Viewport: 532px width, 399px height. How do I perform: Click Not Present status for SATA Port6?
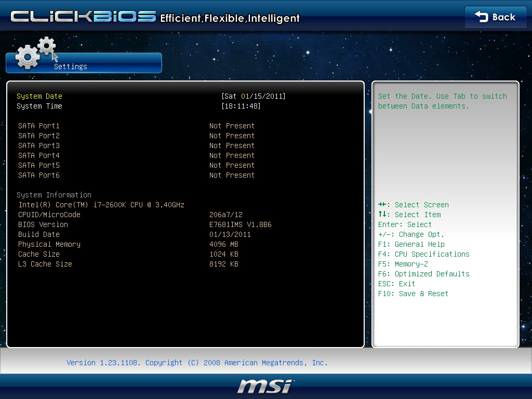[x=232, y=175]
